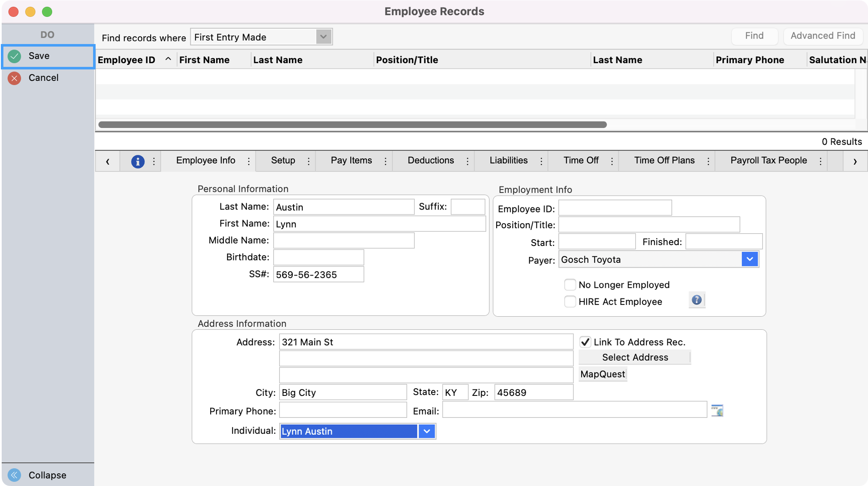Viewport: 868px width, 486px height.
Task: Expand the Payer Gosch Toyota dropdown
Action: (x=750, y=260)
